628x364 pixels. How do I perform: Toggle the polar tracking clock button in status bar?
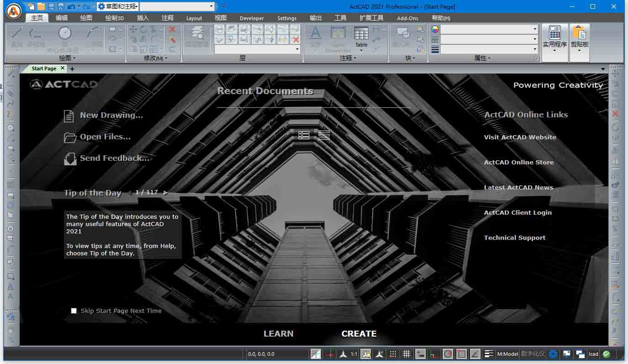[x=448, y=354]
